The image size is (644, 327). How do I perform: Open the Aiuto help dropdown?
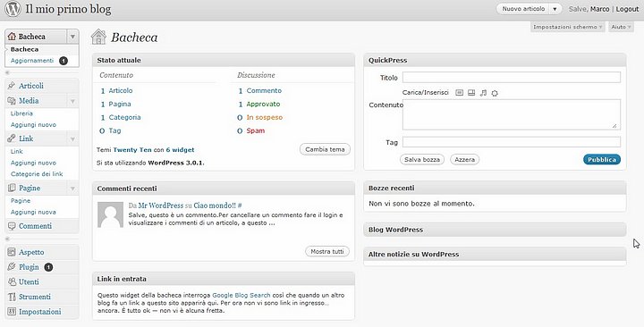coord(621,27)
